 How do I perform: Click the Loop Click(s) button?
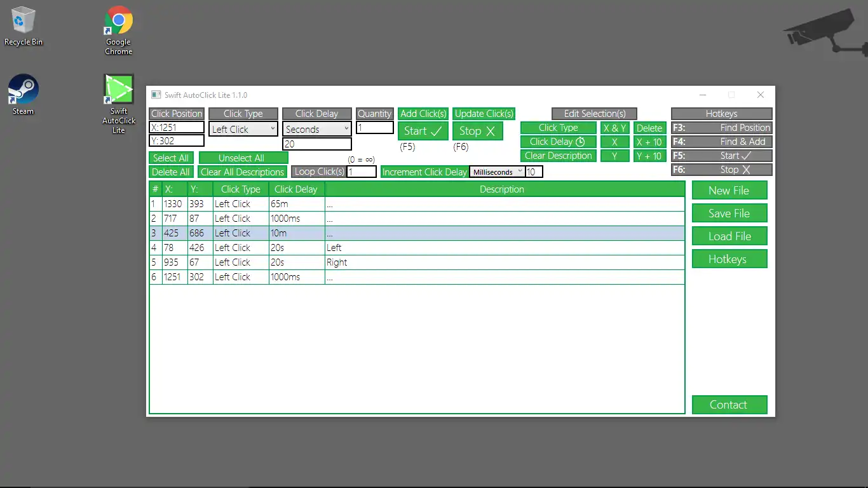319,172
